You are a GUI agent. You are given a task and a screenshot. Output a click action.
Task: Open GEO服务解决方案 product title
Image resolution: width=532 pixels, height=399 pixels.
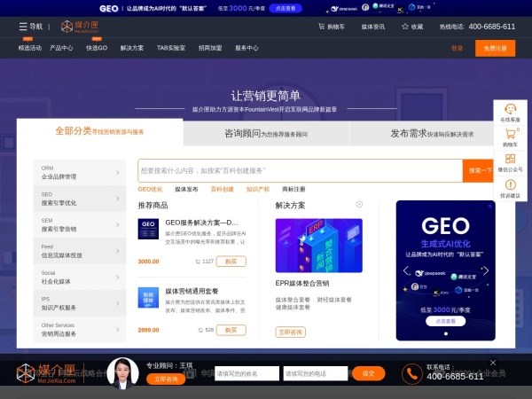coord(201,223)
